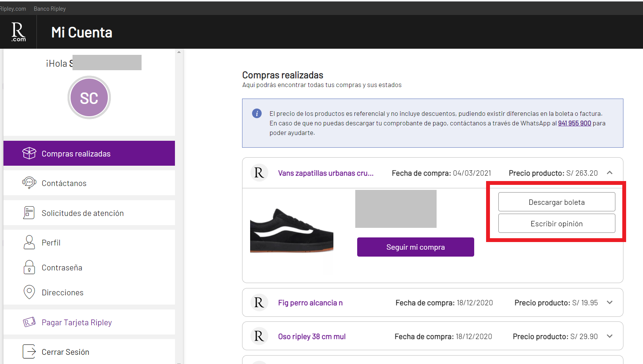
Task: Click the info icon in the notice box
Action: coord(257,114)
